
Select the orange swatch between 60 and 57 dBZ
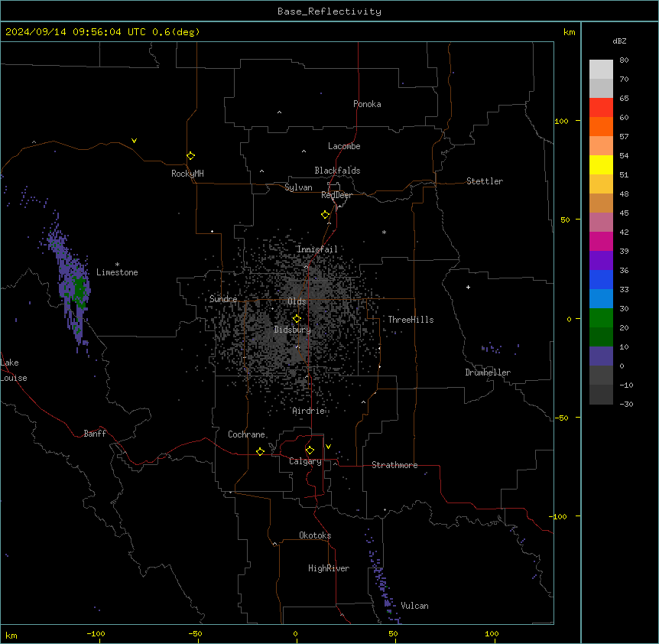tap(601, 126)
